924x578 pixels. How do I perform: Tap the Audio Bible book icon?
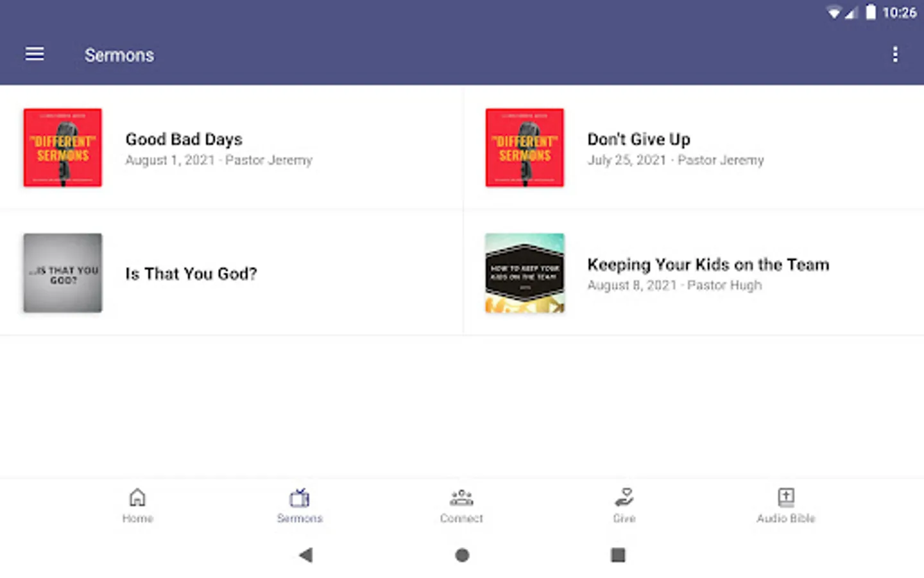pos(786,497)
